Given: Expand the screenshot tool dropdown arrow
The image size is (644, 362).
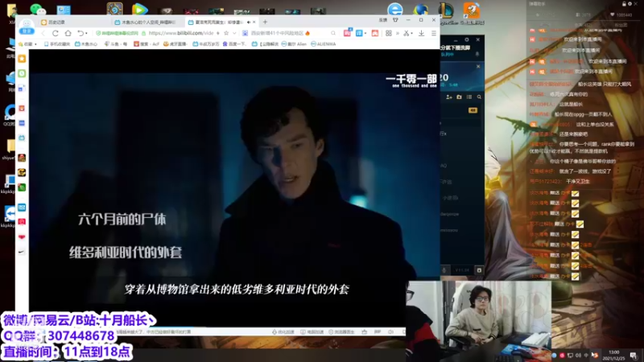Looking at the screenshot, I should (x=412, y=33).
